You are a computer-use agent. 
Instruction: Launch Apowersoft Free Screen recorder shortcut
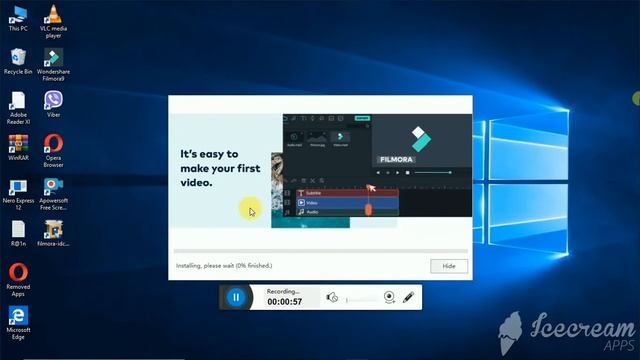53,194
